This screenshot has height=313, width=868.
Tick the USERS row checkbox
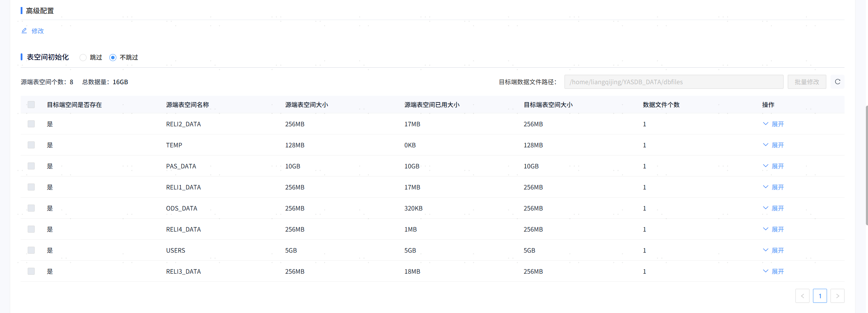(x=31, y=250)
